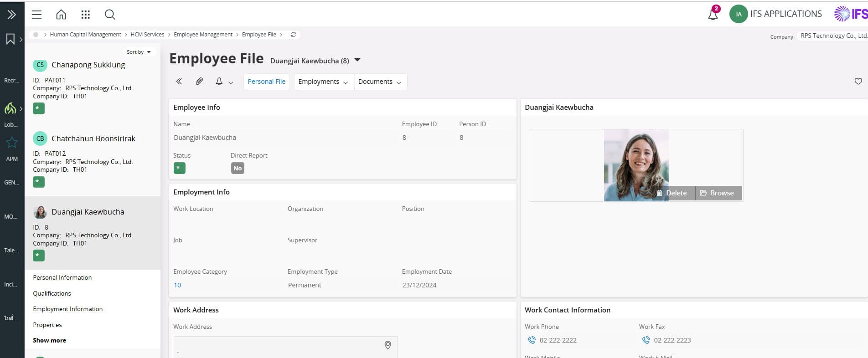Open the employee record selector arrow
Screen dimensions: 868x358
[x=357, y=60]
